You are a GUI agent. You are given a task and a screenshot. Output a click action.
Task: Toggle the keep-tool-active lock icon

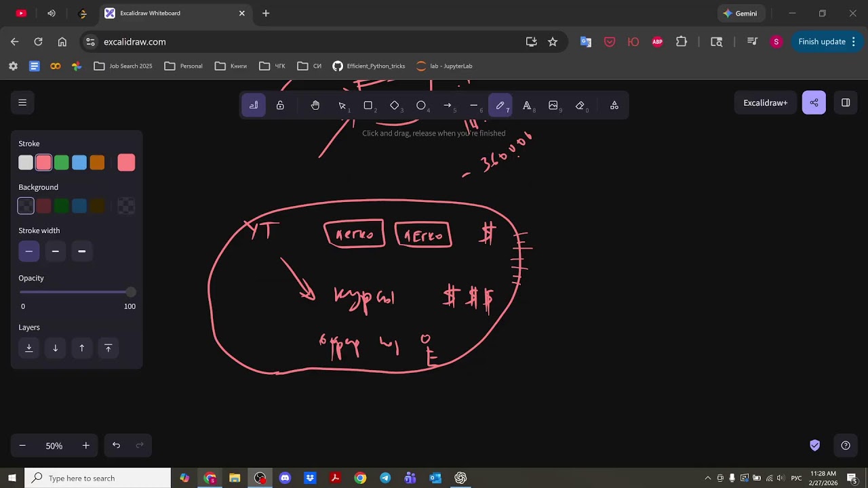tap(280, 105)
